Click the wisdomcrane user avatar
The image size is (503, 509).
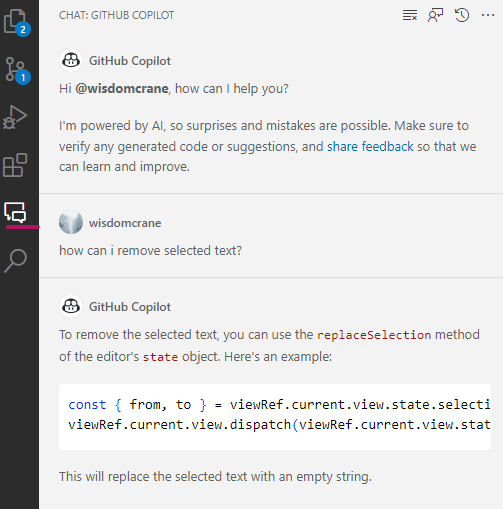[x=71, y=222]
